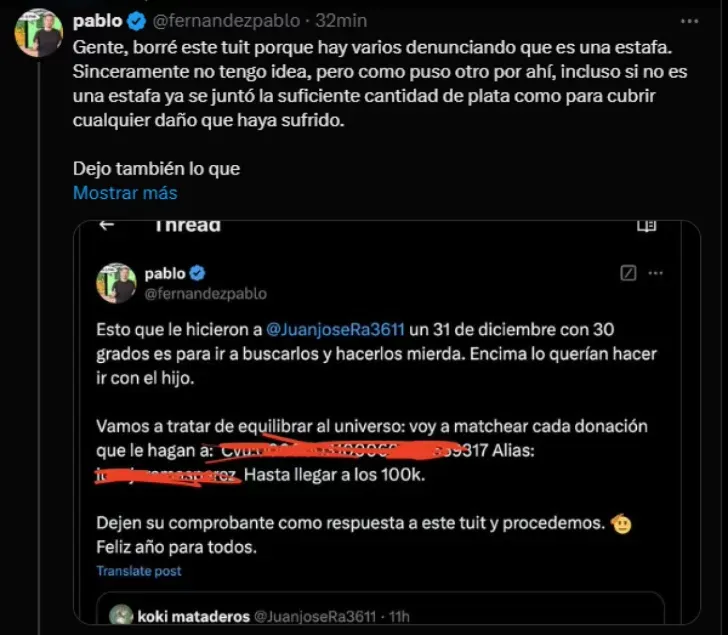Open reader view book icon
Screen dimensions: 728x635
[x=646, y=226]
